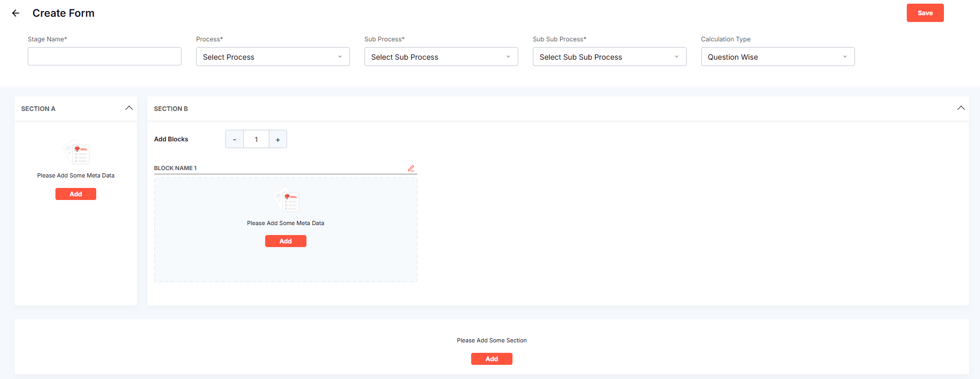Open the Calculation Type Question Wise dropdown
980x379 pixels.
click(x=778, y=57)
